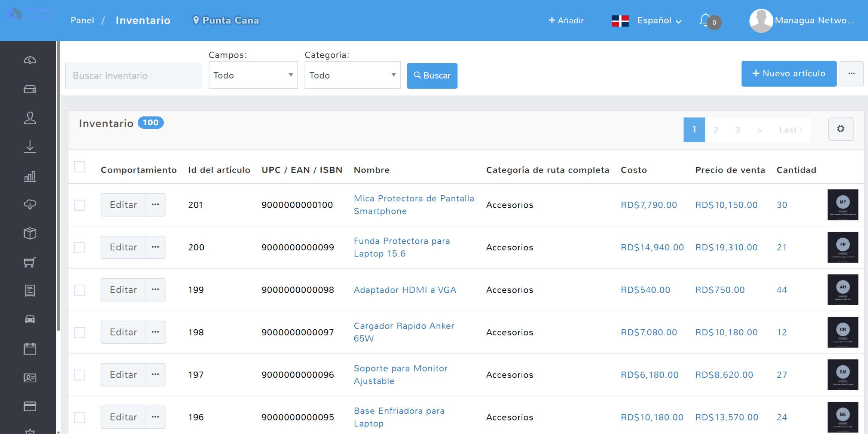This screenshot has width=868, height=434.
Task: Open table column settings gear
Action: click(x=841, y=129)
